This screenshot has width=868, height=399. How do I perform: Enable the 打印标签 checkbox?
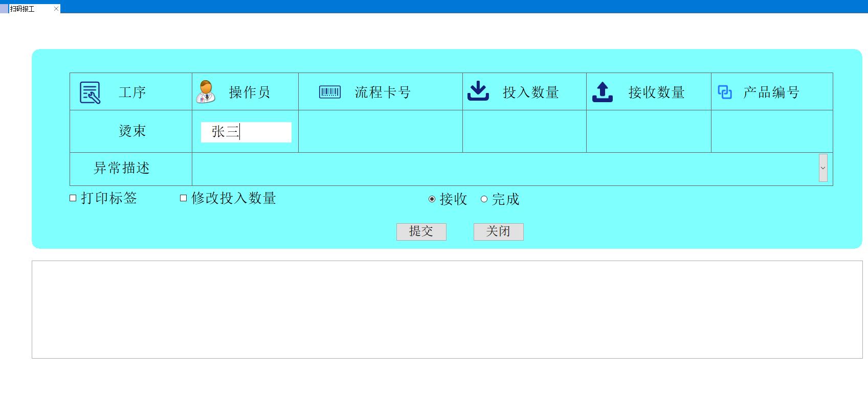point(73,198)
